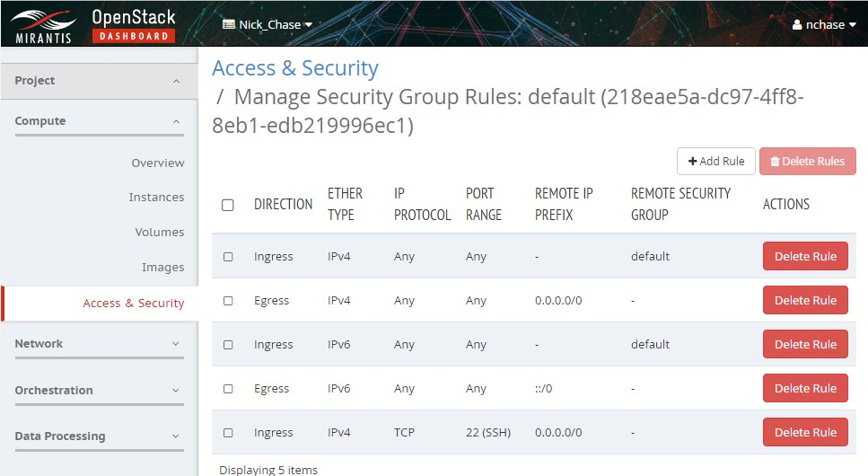Screen dimensions: 868x476
Task: Click the TCP protocol cell
Action: 404,433
